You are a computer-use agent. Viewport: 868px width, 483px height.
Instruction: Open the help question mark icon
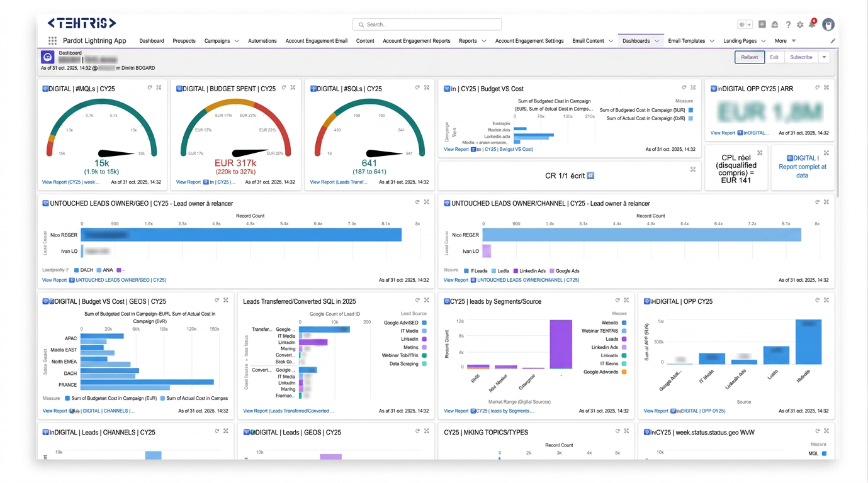pyautogui.click(x=788, y=25)
